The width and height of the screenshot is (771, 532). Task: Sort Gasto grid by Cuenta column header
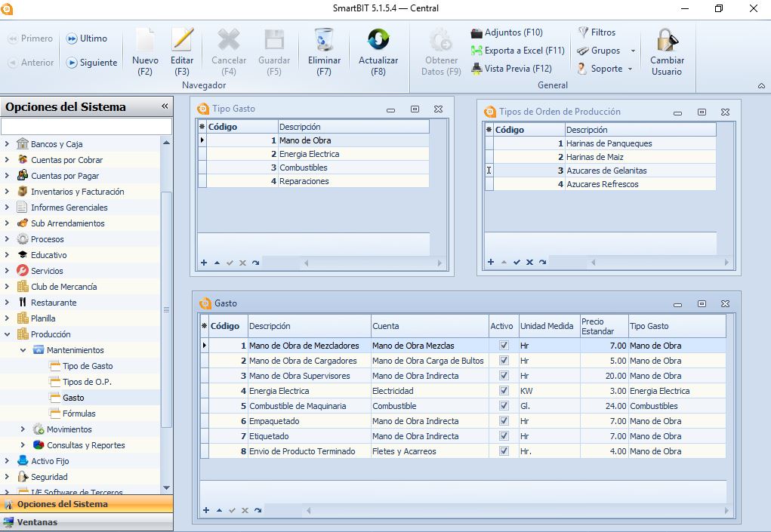pos(430,326)
